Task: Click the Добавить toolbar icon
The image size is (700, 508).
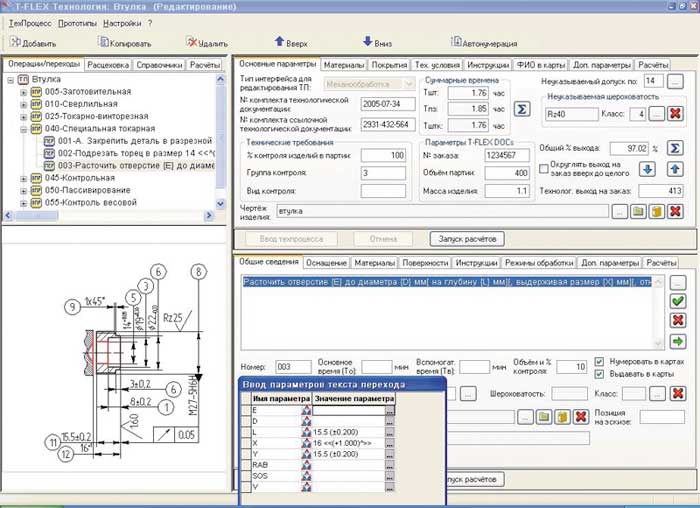Action: pyautogui.click(x=13, y=43)
